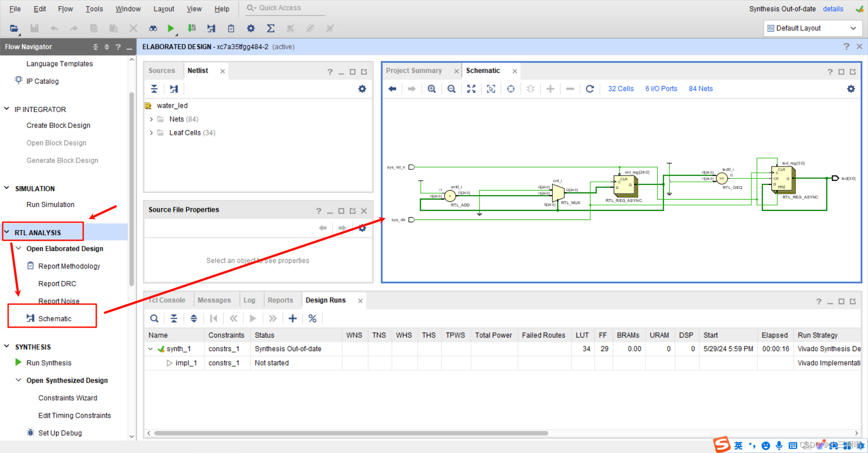Image resolution: width=868 pixels, height=453 pixels.
Task: Click the percent icon in Design Runs
Action: coord(312,319)
